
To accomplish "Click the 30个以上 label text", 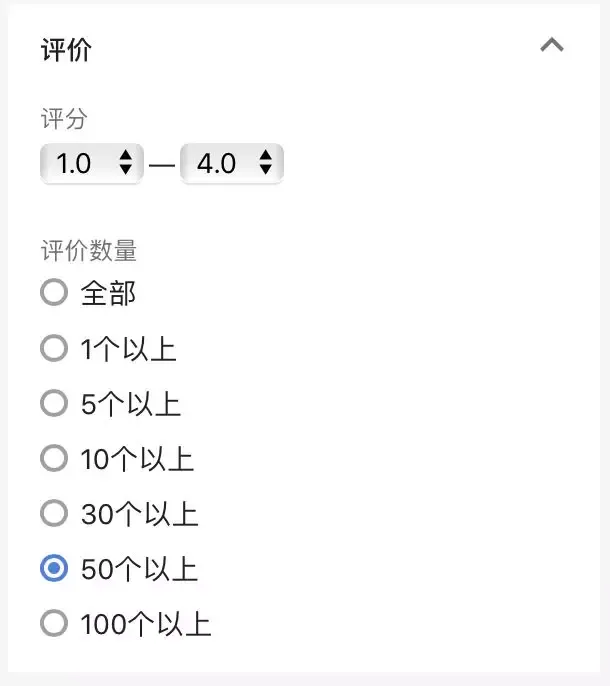I will 140,514.
